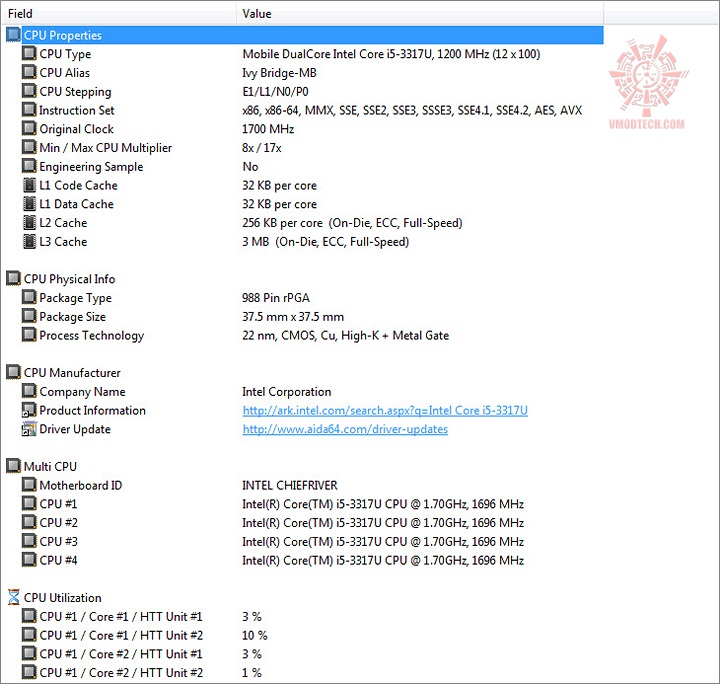
Task: Select the 'CPU Utilization' section label
Action: pos(62,598)
